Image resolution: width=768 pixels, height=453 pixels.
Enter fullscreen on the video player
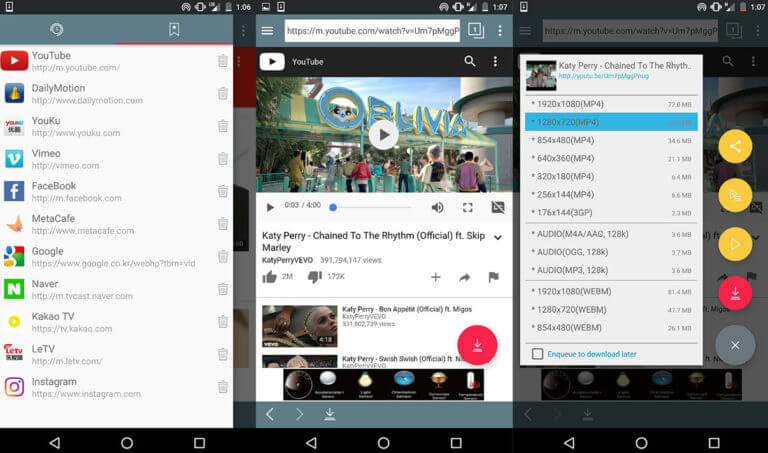[467, 207]
